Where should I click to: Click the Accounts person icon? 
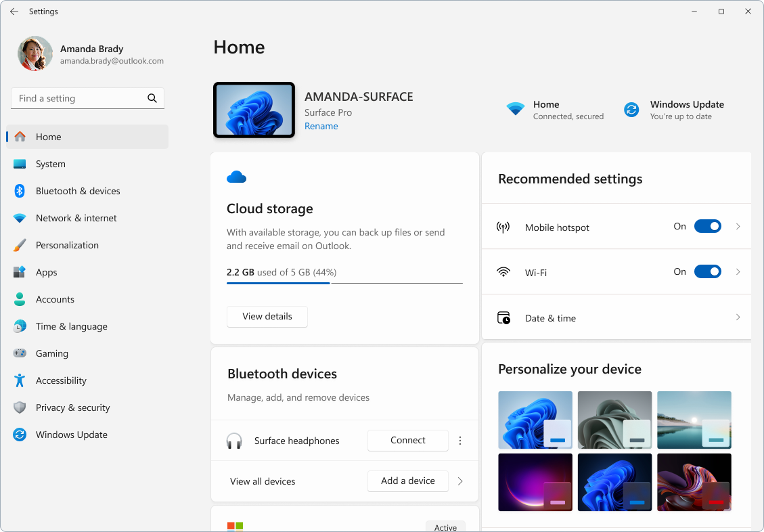point(20,299)
